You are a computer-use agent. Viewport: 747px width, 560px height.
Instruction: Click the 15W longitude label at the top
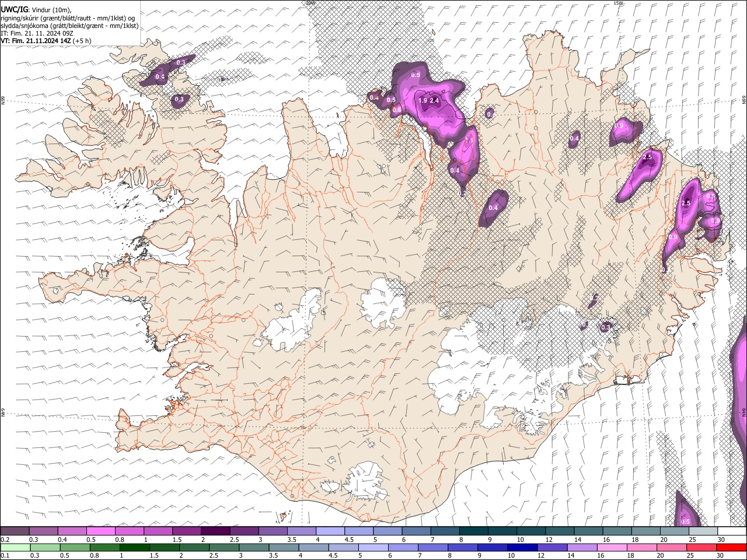pos(619,3)
